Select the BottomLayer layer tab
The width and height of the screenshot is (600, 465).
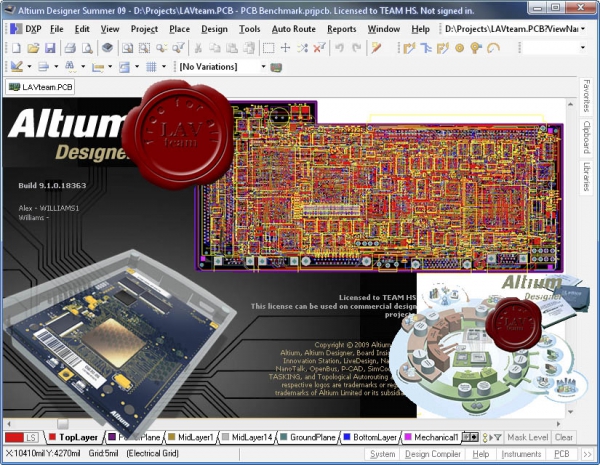370,437
